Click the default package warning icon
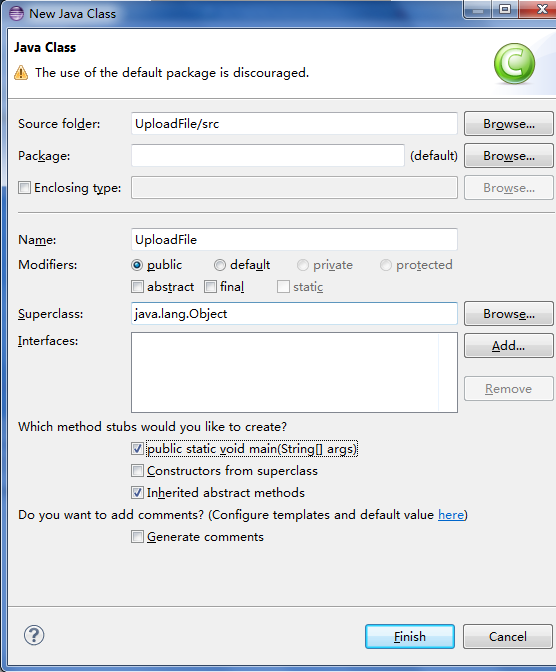The height and width of the screenshot is (672, 556). pos(21,73)
